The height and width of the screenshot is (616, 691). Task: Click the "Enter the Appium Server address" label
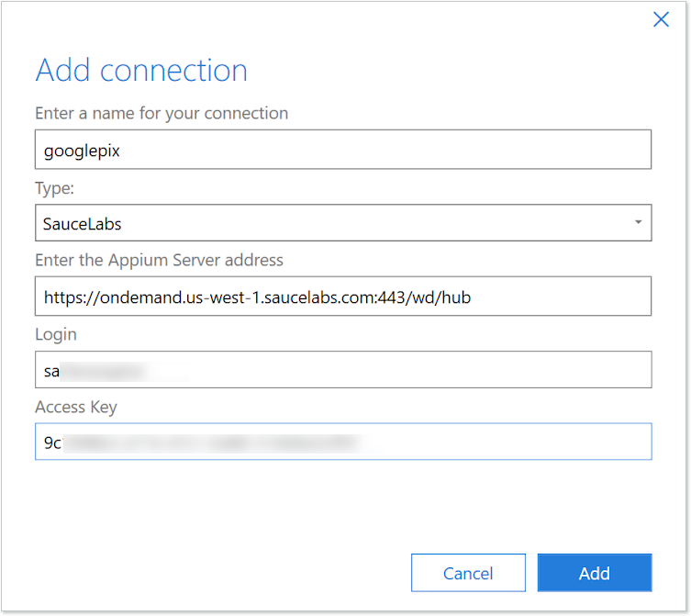[159, 260]
